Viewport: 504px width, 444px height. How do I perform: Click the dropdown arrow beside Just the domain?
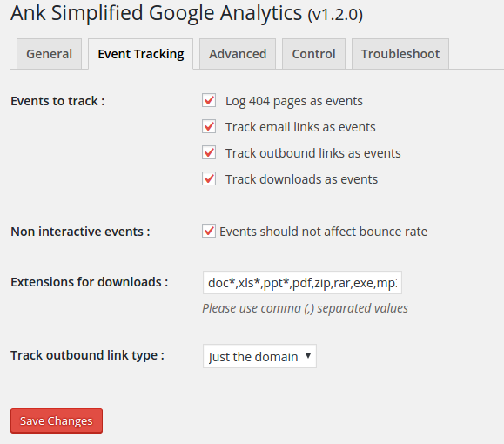click(x=308, y=355)
